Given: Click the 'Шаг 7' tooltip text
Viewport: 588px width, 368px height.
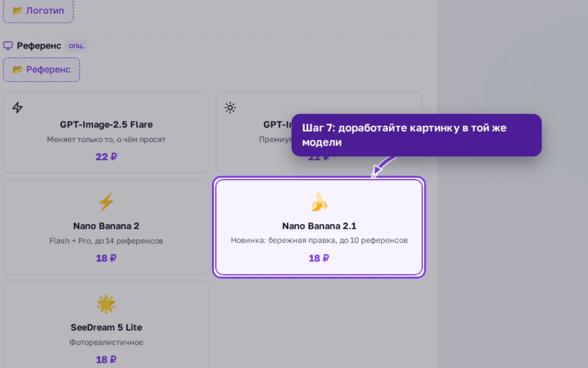Looking at the screenshot, I should (x=404, y=135).
